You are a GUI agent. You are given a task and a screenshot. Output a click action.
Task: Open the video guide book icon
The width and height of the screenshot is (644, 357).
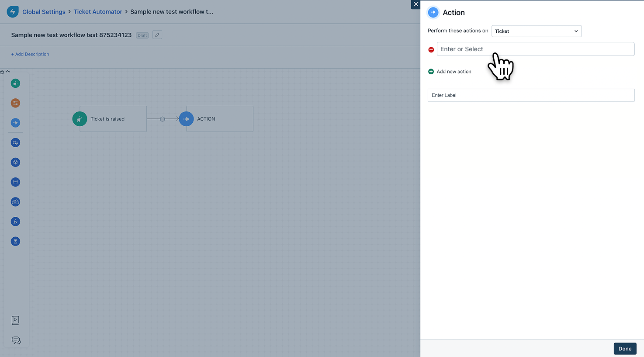tap(15, 320)
